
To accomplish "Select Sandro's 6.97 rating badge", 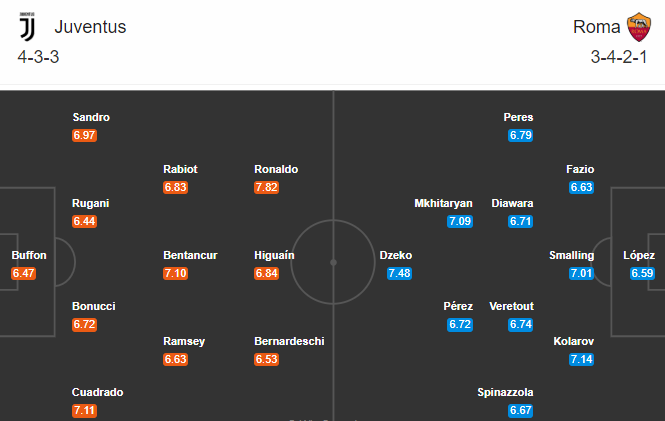I will pyautogui.click(x=84, y=135).
